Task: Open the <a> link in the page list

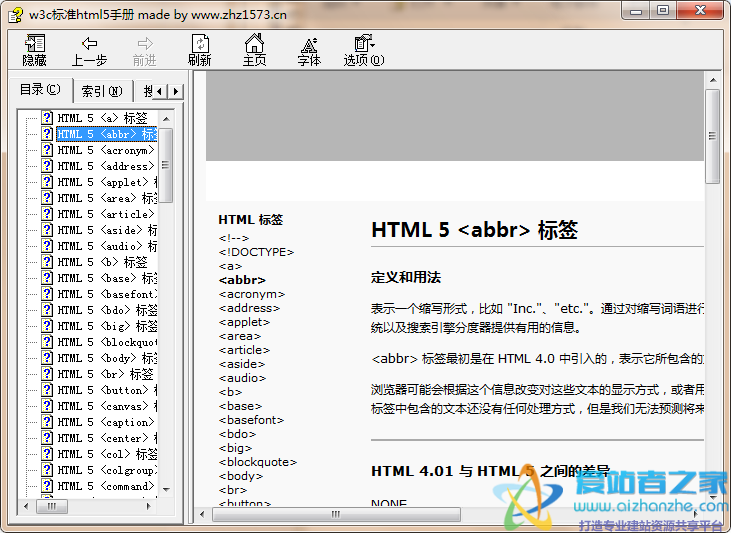Action: point(230,266)
